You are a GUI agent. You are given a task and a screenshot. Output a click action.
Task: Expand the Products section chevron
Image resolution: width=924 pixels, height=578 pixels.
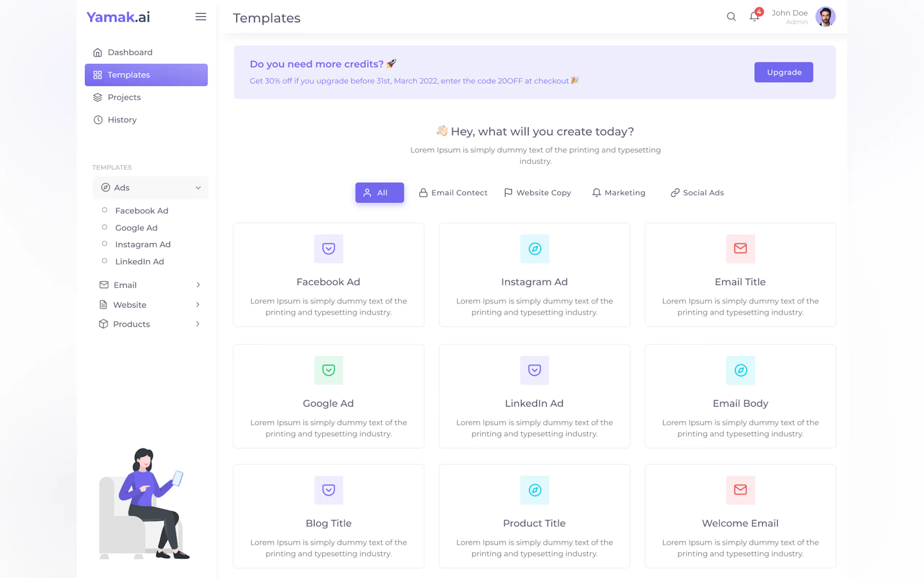click(198, 324)
